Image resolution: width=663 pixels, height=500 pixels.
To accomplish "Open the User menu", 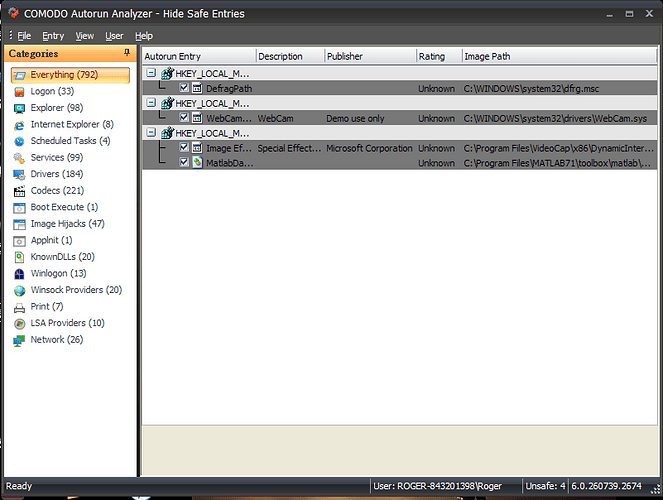I will [x=114, y=36].
